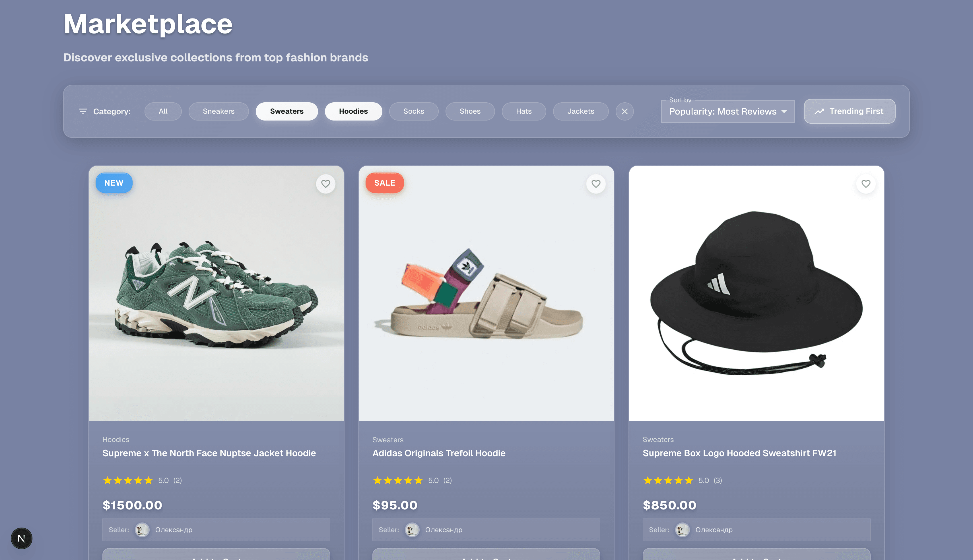Viewport: 973px width, 560px height.
Task: Click the green New Balance sneakers image
Action: pyautogui.click(x=216, y=293)
